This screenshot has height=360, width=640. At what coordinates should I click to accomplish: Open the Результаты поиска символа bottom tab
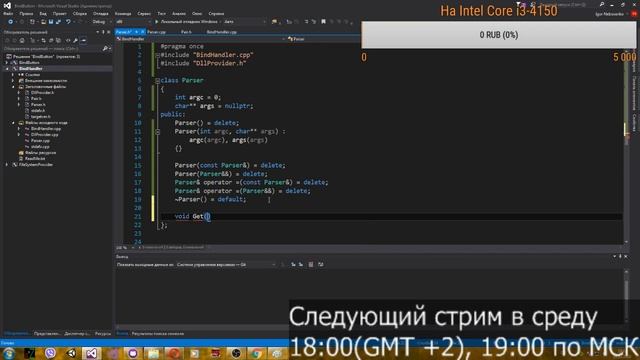(158, 334)
